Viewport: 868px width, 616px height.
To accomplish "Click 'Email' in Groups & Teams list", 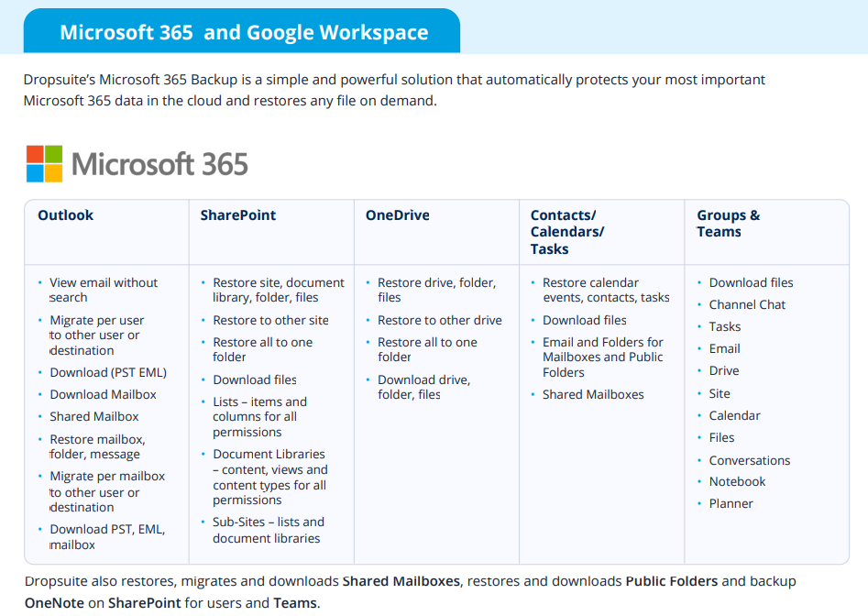I will pos(725,348).
